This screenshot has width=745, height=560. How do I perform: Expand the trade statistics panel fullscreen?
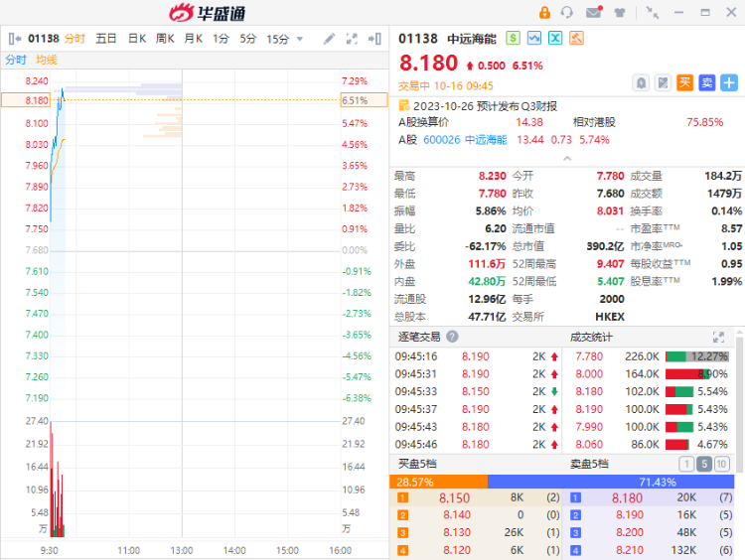pos(718,337)
